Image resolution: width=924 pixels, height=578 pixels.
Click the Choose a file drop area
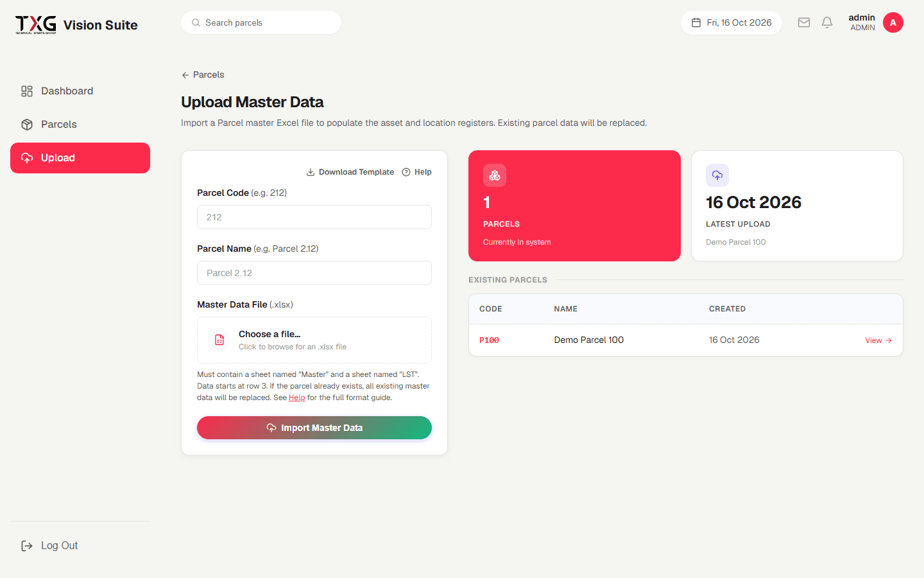click(x=314, y=340)
